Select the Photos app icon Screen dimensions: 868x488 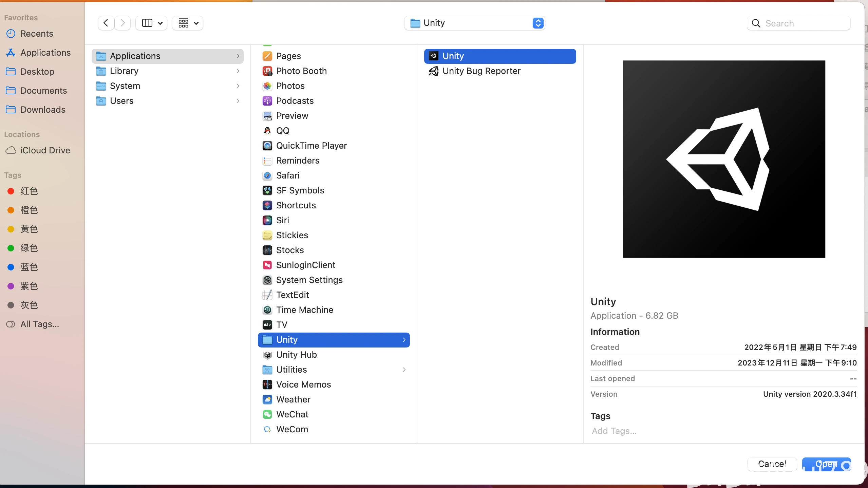pos(267,86)
